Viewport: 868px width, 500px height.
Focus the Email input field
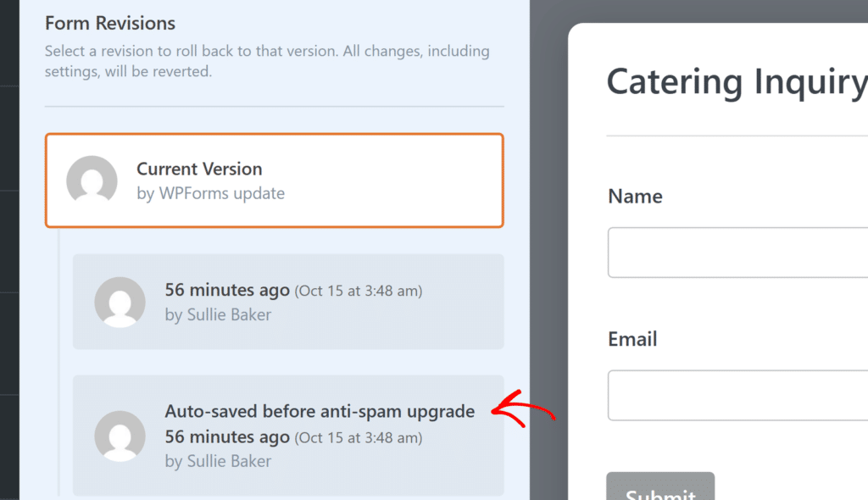(738, 396)
